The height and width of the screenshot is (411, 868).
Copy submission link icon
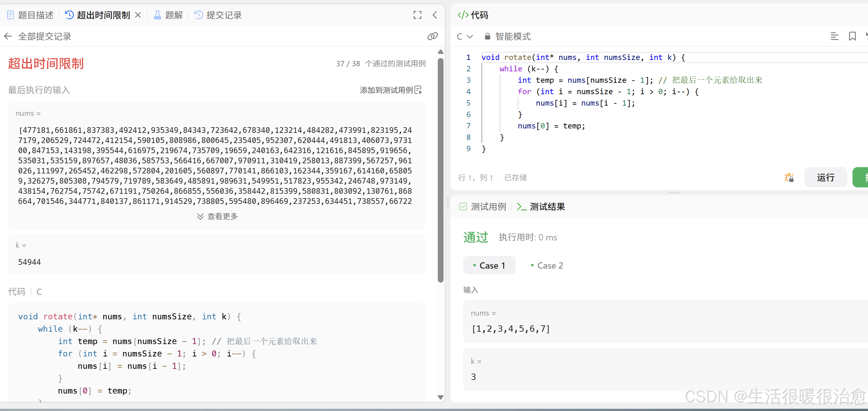[432, 36]
